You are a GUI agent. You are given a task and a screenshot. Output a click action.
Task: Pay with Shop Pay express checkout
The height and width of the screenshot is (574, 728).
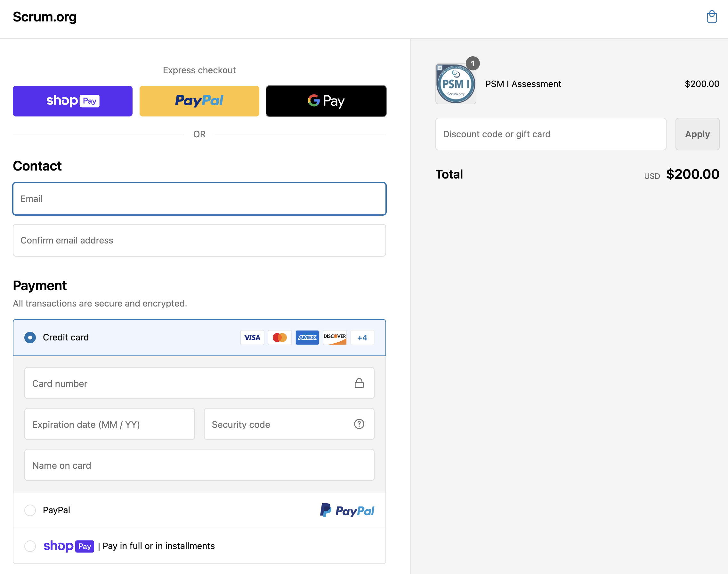pyautogui.click(x=73, y=101)
